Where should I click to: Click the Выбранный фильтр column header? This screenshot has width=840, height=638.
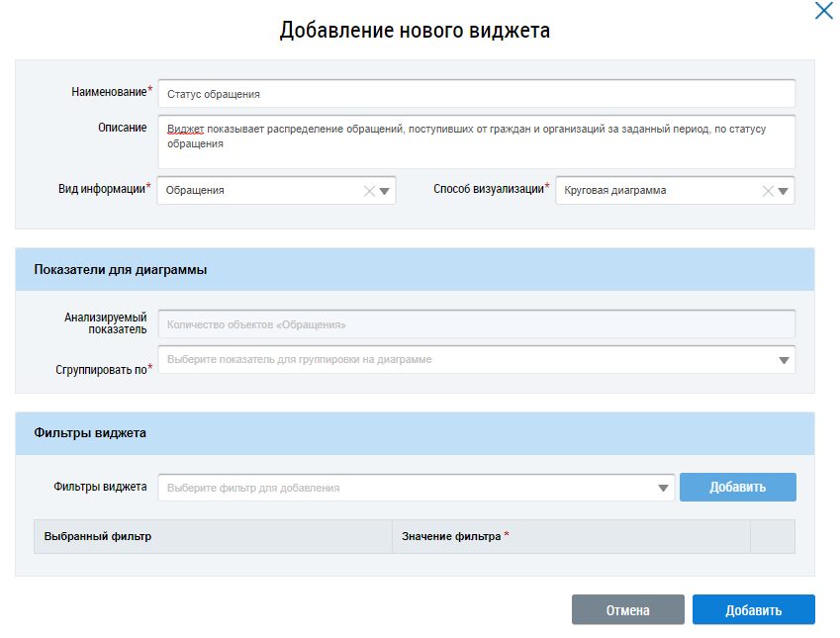coord(98,536)
